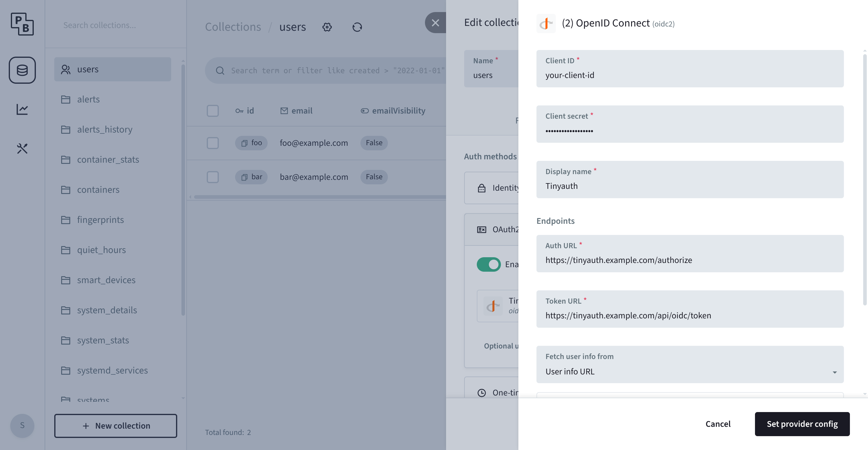Image resolution: width=868 pixels, height=450 pixels.
Task: Open the system_details collection
Action: click(112, 310)
